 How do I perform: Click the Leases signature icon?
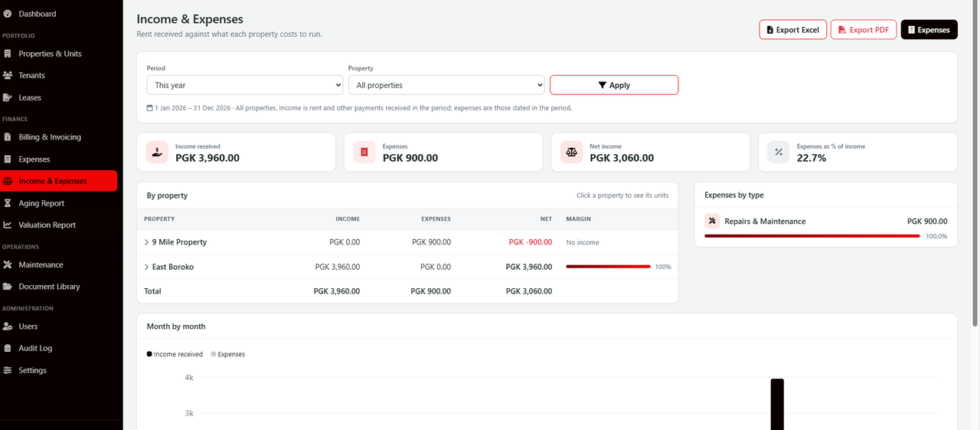(8, 97)
